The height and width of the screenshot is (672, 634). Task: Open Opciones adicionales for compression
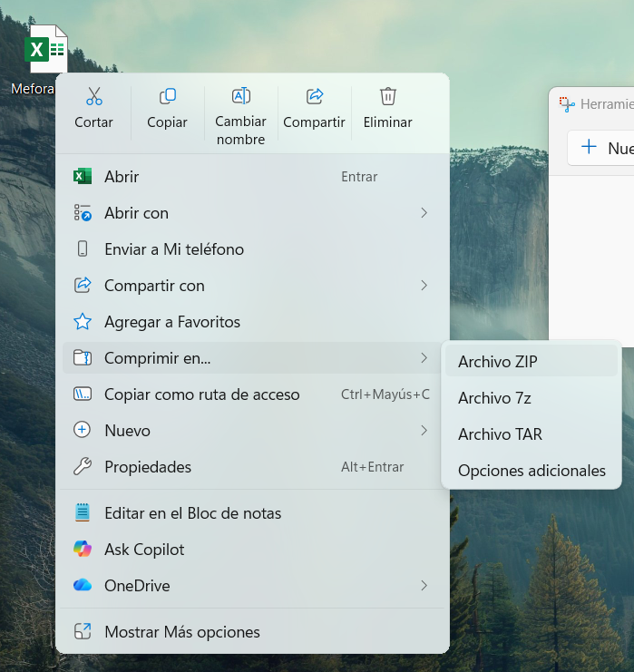(x=532, y=471)
